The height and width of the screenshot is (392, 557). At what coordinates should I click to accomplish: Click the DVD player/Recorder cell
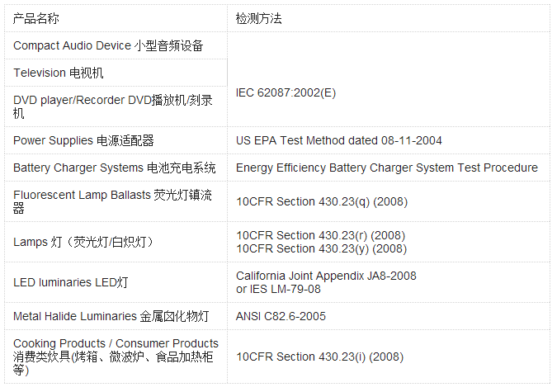click(112, 106)
